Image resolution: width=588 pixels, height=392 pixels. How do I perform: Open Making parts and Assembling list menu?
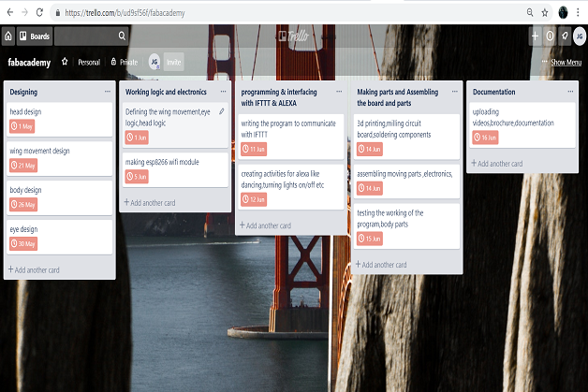[455, 92]
